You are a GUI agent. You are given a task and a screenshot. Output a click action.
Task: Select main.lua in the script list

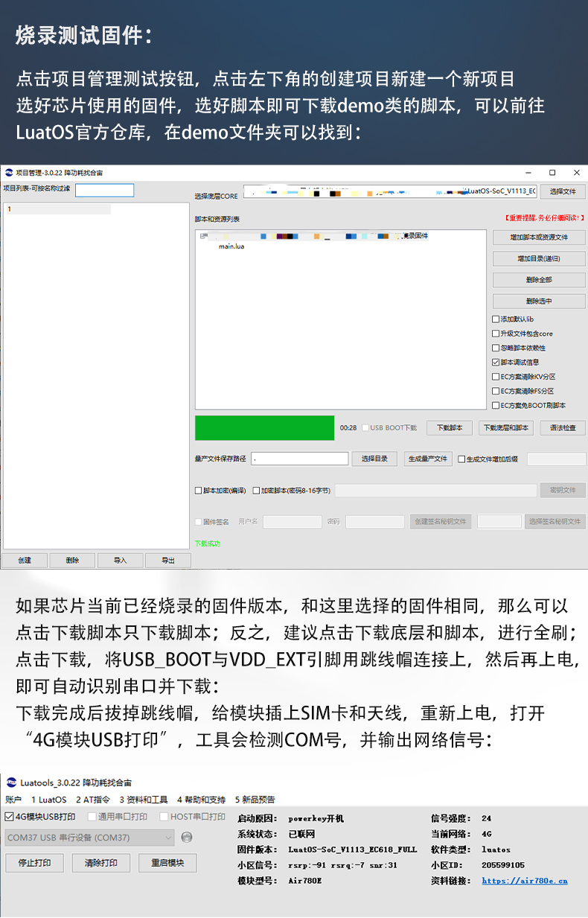231,246
